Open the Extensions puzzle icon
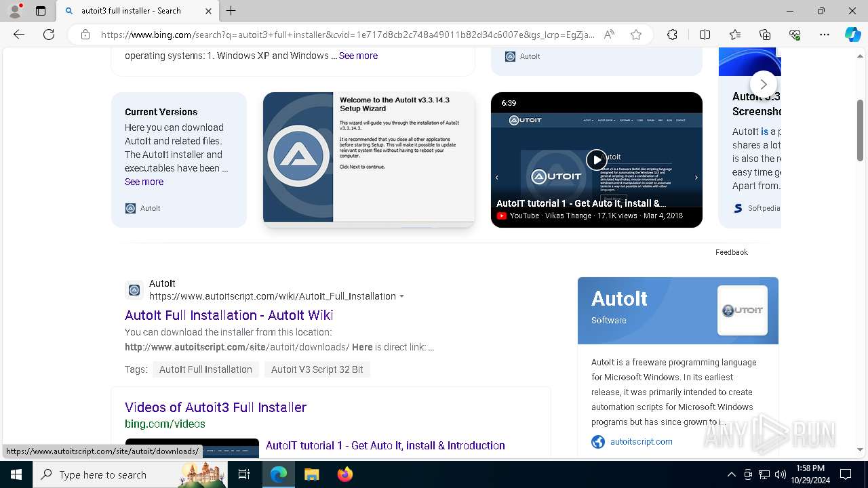868x488 pixels. [x=672, y=35]
